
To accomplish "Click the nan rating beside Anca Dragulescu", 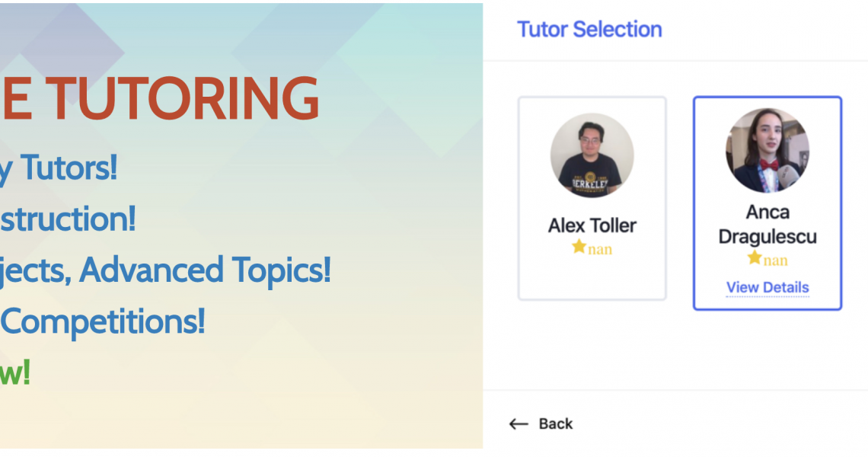I will pos(776,260).
